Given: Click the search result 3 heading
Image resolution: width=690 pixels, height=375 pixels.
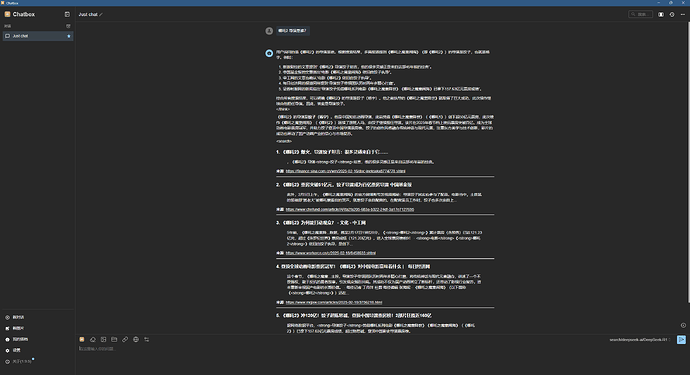Looking at the screenshot, I should (321, 223).
